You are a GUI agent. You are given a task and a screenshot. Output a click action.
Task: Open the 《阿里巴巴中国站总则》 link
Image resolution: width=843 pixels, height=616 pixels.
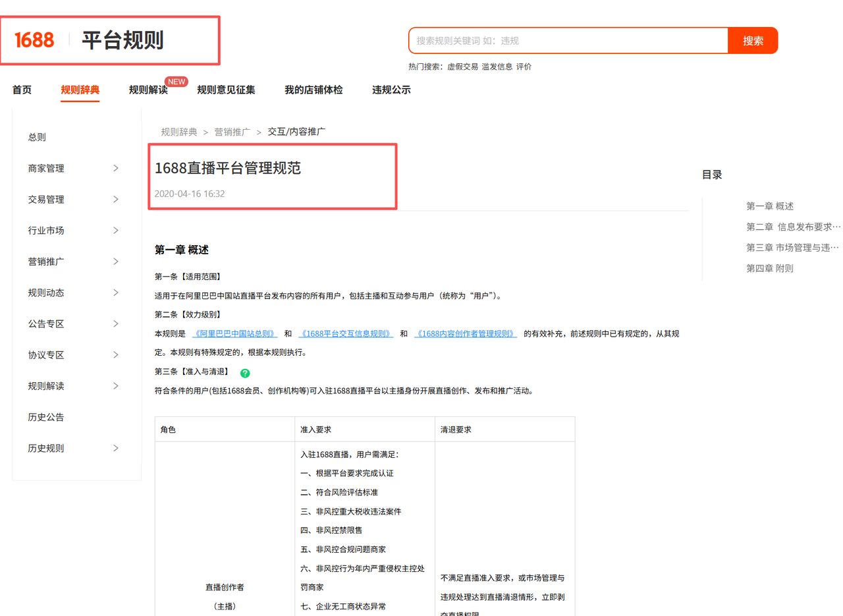(x=234, y=334)
